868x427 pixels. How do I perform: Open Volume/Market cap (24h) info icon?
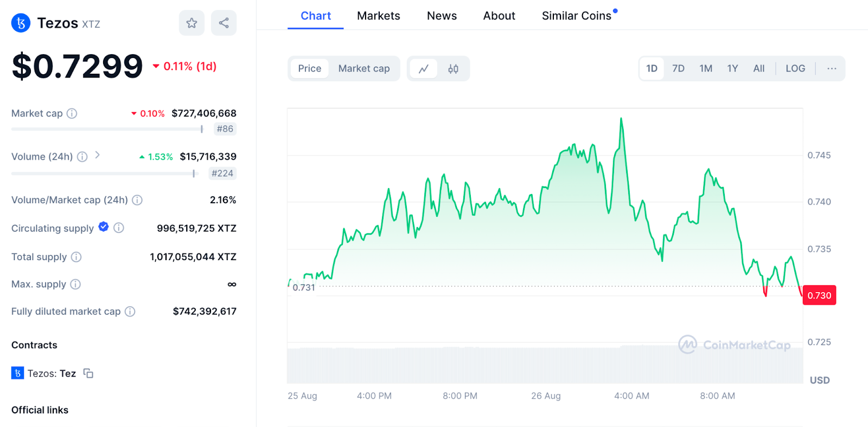(x=137, y=200)
